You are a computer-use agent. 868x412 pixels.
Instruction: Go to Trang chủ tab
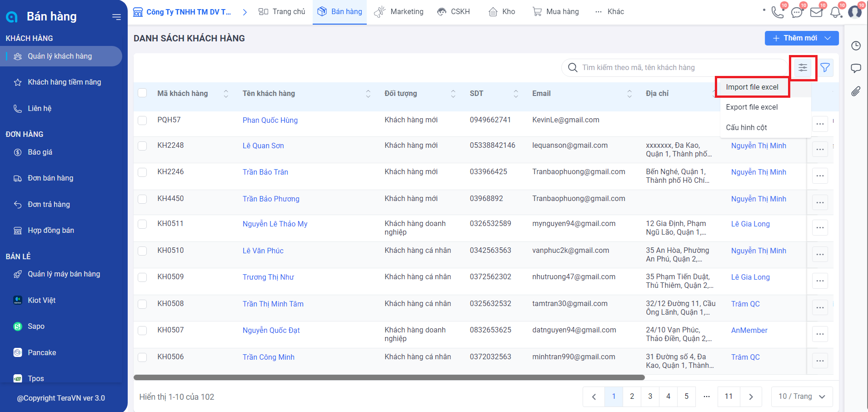282,12
